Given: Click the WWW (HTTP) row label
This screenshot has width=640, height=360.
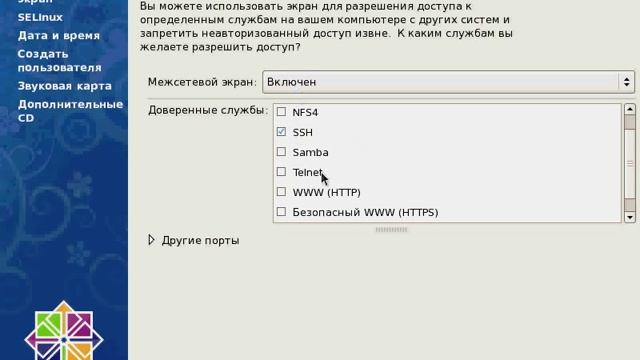Looking at the screenshot, I should point(326,193).
